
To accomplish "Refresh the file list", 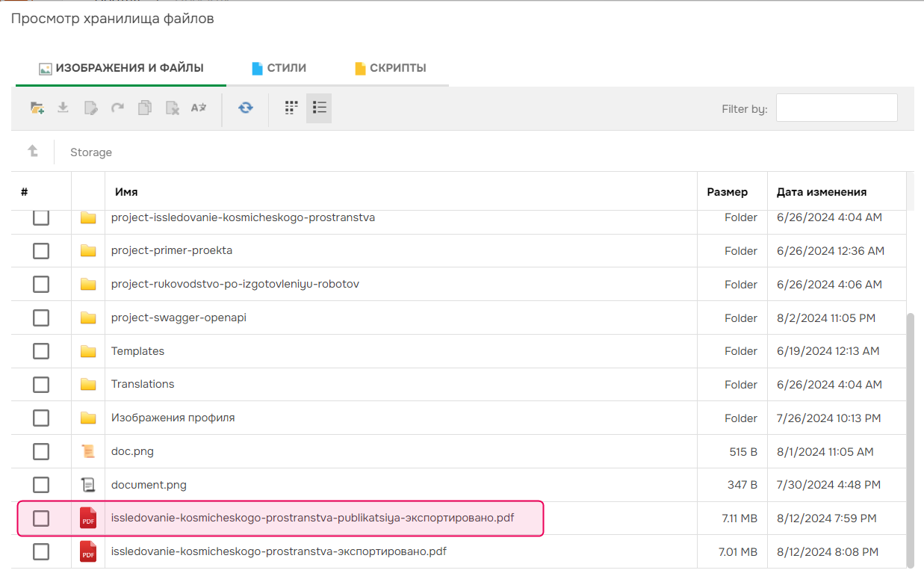I will (246, 108).
